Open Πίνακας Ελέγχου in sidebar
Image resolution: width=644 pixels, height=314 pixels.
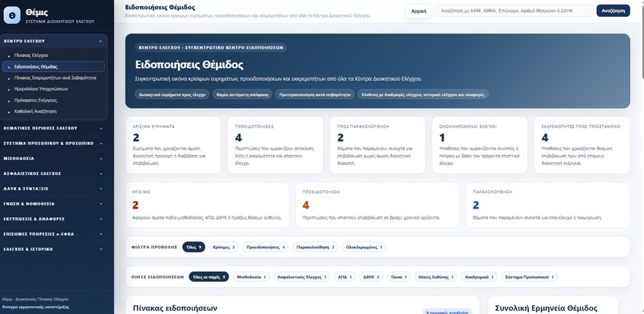click(x=54, y=55)
